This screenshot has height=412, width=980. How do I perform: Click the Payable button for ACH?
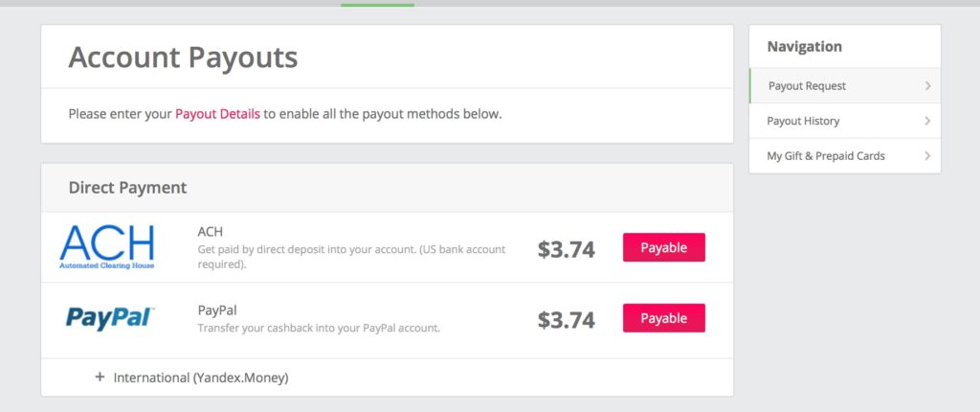click(664, 247)
